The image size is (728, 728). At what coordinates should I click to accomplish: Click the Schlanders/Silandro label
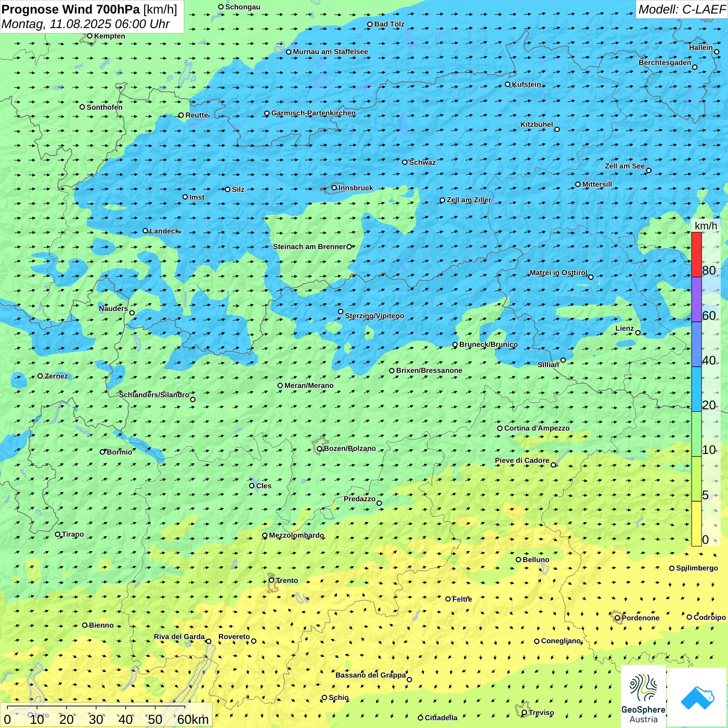click(x=154, y=395)
